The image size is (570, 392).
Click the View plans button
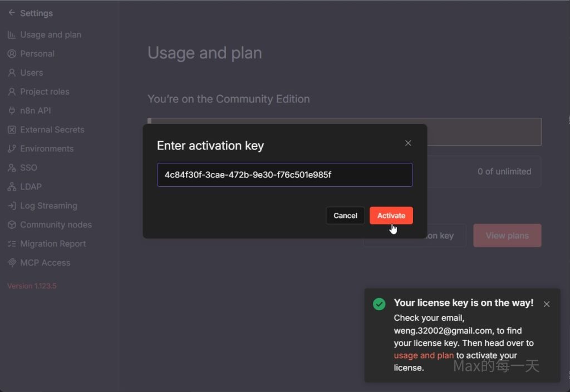tap(507, 236)
